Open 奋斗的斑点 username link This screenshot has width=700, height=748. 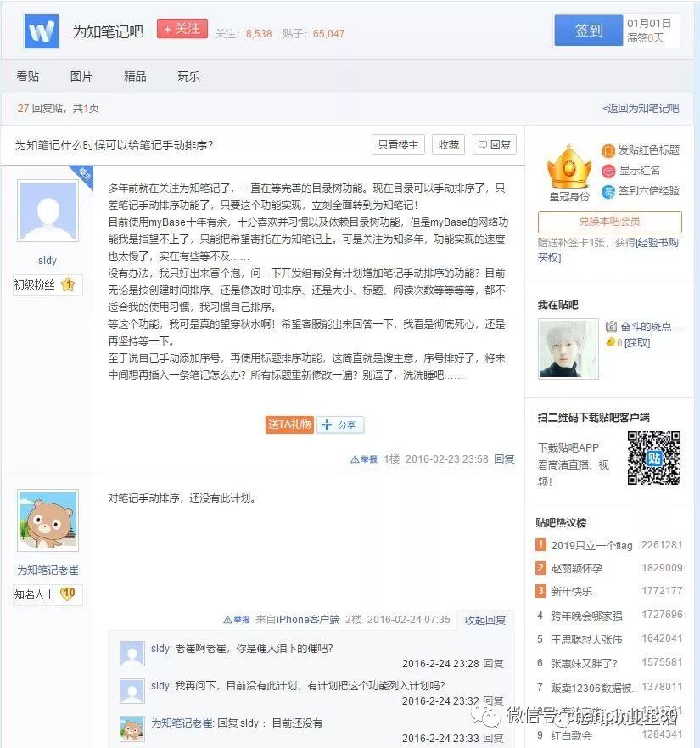point(650,326)
